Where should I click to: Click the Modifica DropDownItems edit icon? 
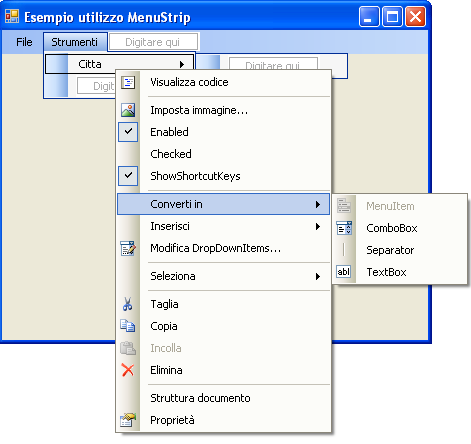pyautogui.click(x=128, y=248)
